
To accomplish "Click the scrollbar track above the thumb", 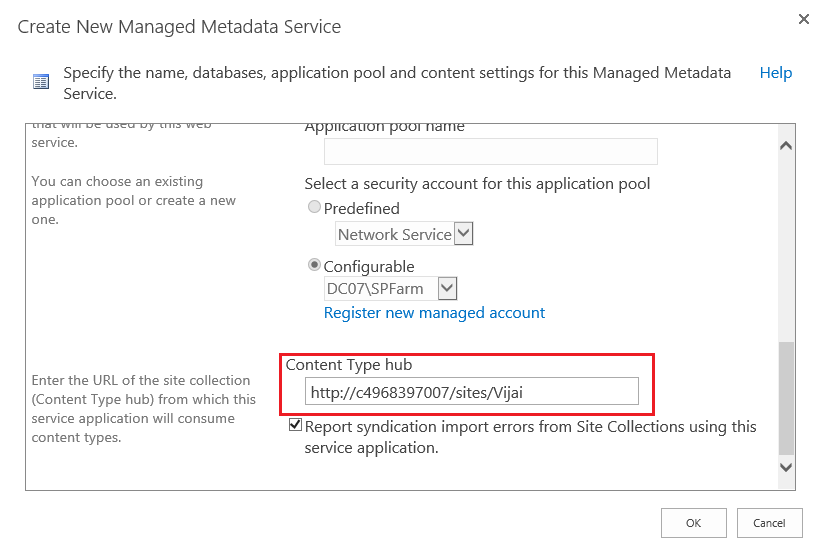I will click(x=785, y=250).
